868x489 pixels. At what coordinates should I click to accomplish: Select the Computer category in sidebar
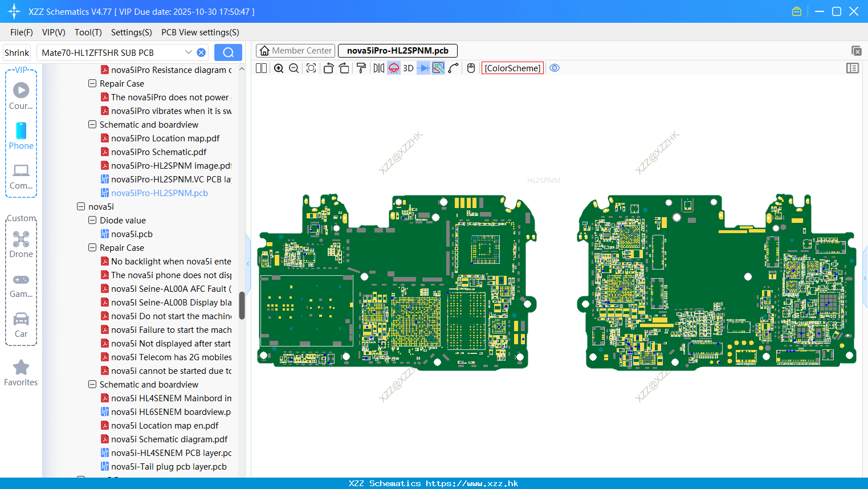[21, 177]
